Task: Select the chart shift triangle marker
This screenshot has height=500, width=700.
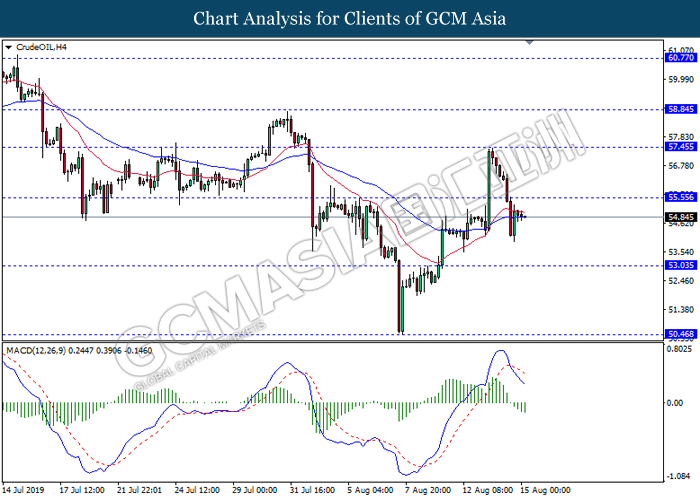Action: point(529,43)
